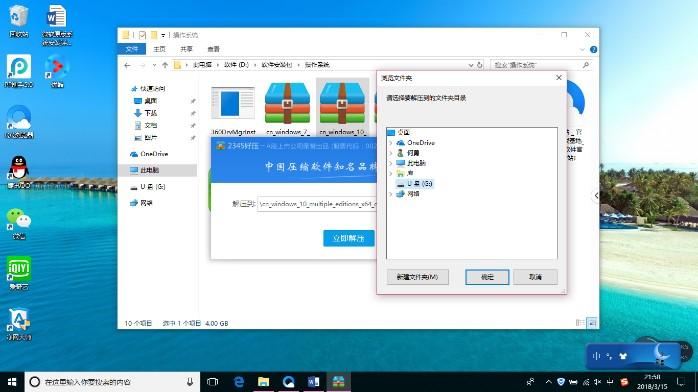The width and height of the screenshot is (698, 392).
Task: Click the Software (D:) breadcrumb segment
Action: coord(236,65)
